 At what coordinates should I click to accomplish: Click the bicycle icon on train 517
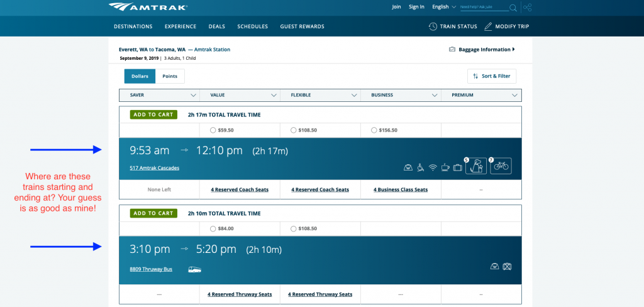[x=501, y=166]
